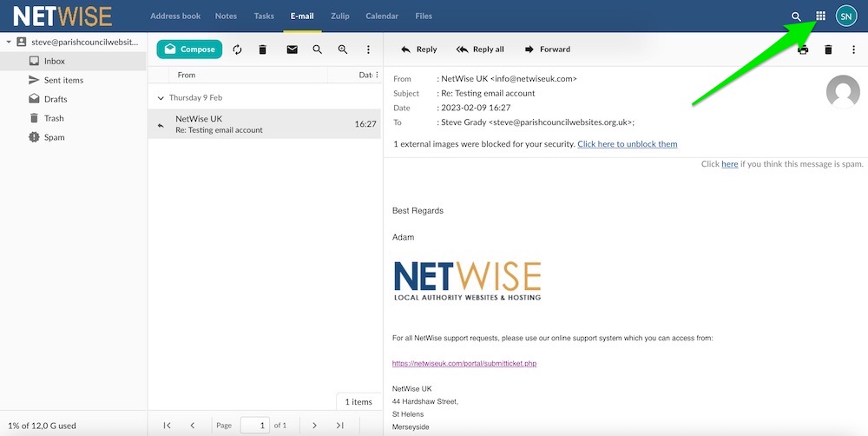Switch to the Calendar tab
This screenshot has height=436, width=868.
[x=382, y=16]
